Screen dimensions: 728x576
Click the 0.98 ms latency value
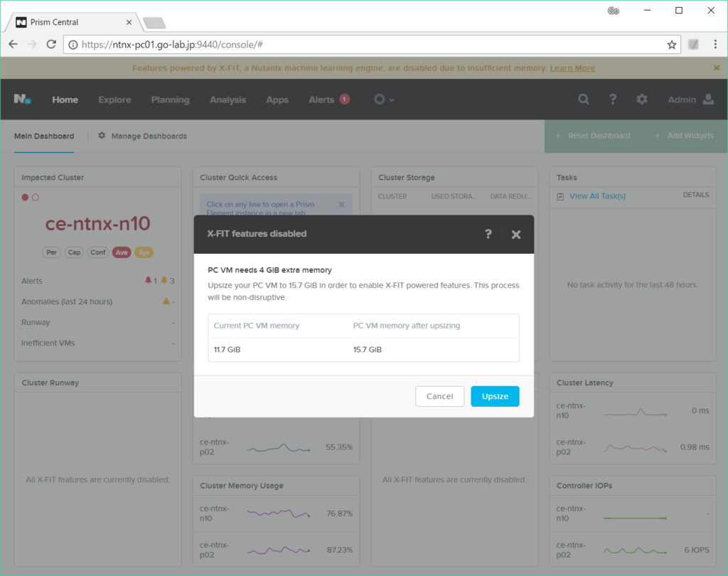coord(695,447)
